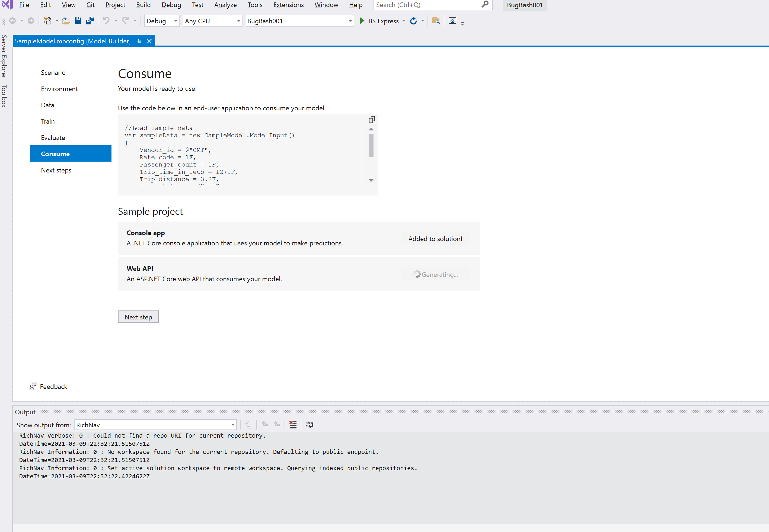Click the Clear All output icon
Screen dimensions: 769x532
click(x=293, y=424)
